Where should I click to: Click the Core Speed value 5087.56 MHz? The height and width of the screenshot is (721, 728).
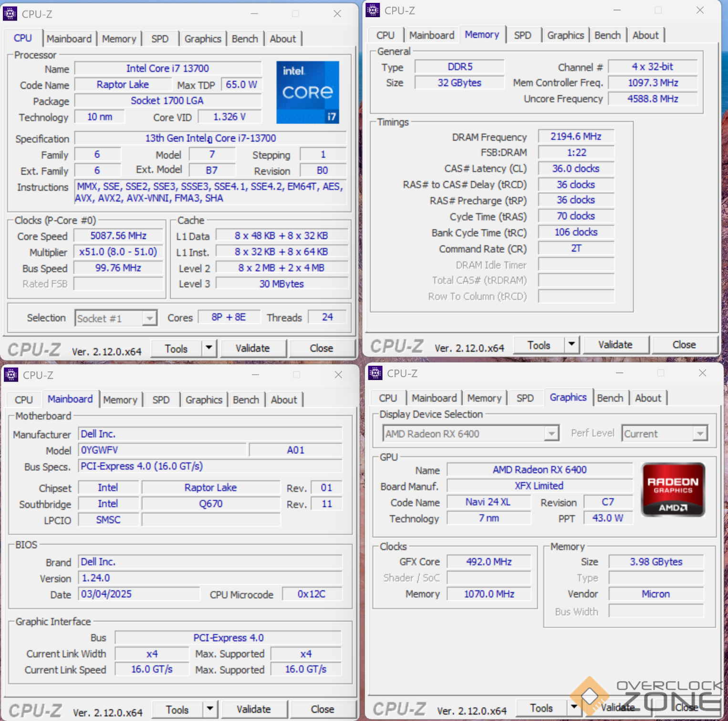coord(118,236)
